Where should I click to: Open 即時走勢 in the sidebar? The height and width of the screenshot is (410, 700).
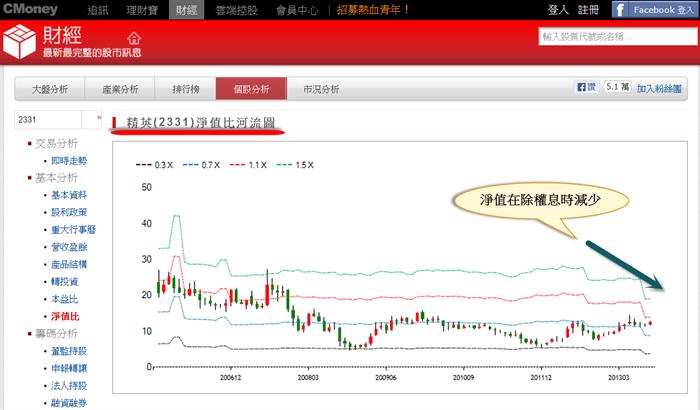pos(69,161)
